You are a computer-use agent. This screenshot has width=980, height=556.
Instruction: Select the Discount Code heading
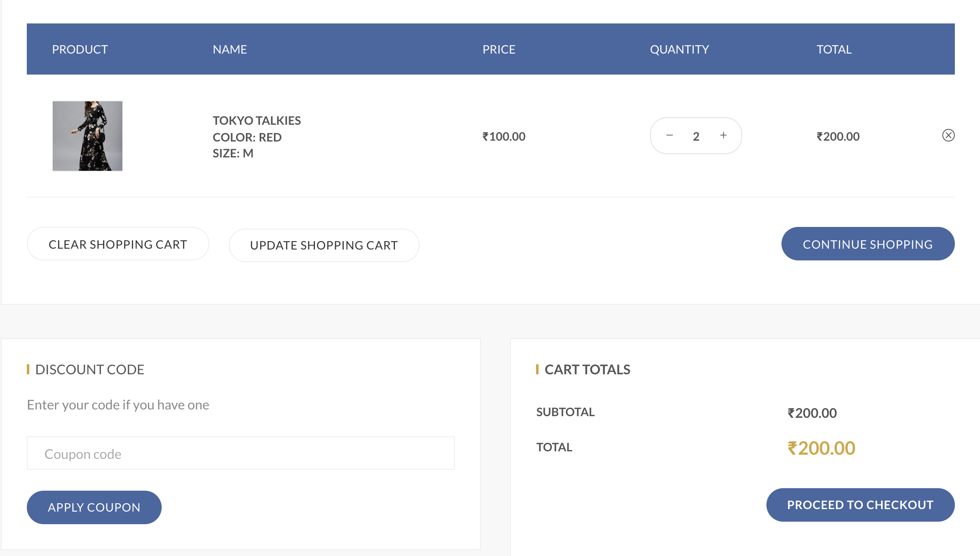[90, 370]
